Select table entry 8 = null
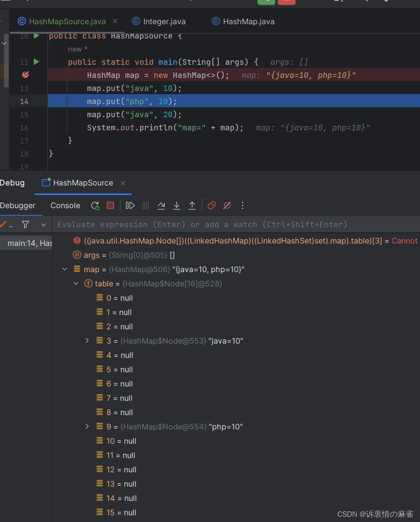420x522 pixels. pyautogui.click(x=236, y=412)
